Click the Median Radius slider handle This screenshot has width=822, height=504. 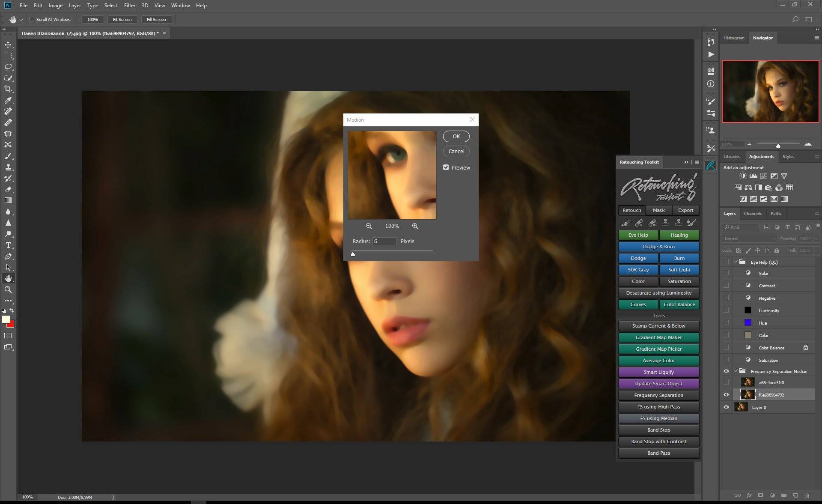click(x=353, y=254)
